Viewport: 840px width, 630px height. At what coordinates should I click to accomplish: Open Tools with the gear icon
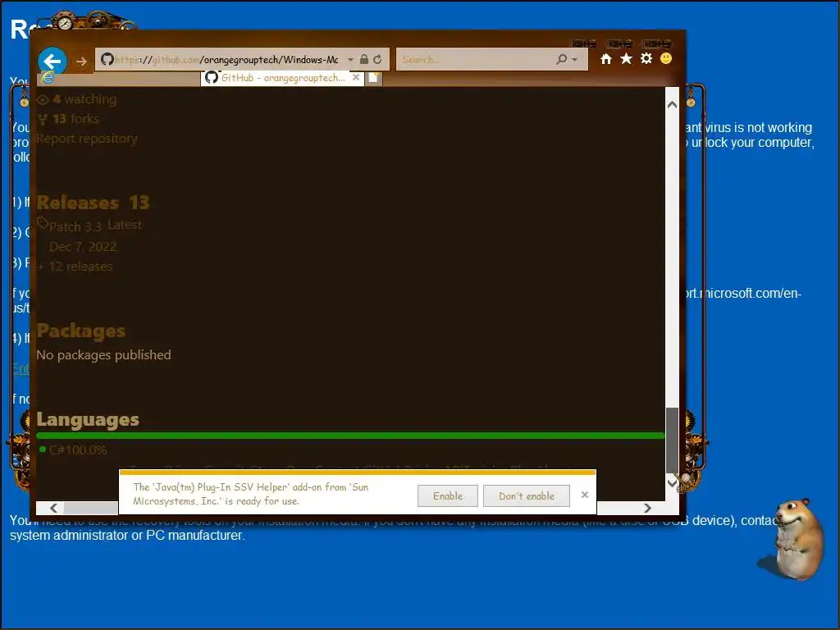pyautogui.click(x=646, y=58)
